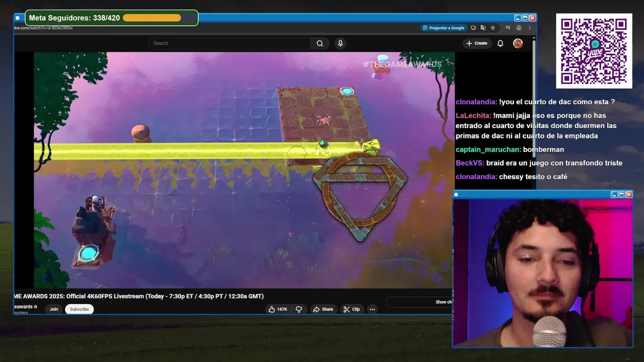Click the video title text
The width and height of the screenshot is (644, 362).
click(x=139, y=296)
